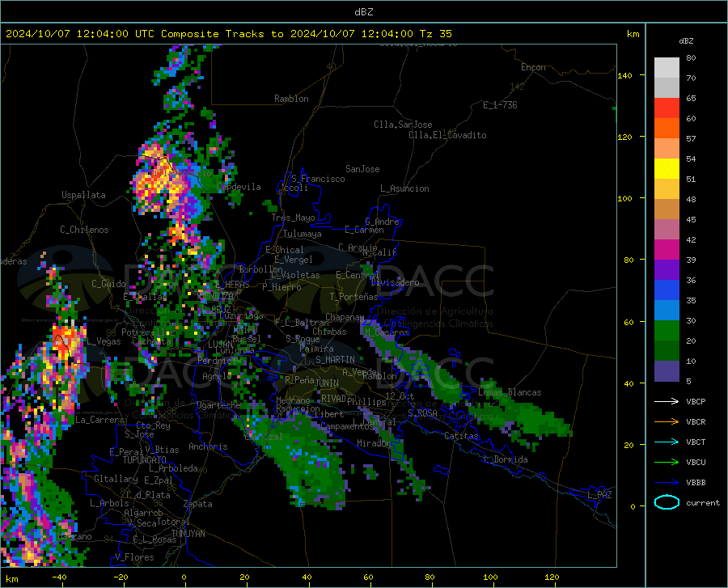Select the slate purple 5-10 dBZ swatch

coord(667,371)
